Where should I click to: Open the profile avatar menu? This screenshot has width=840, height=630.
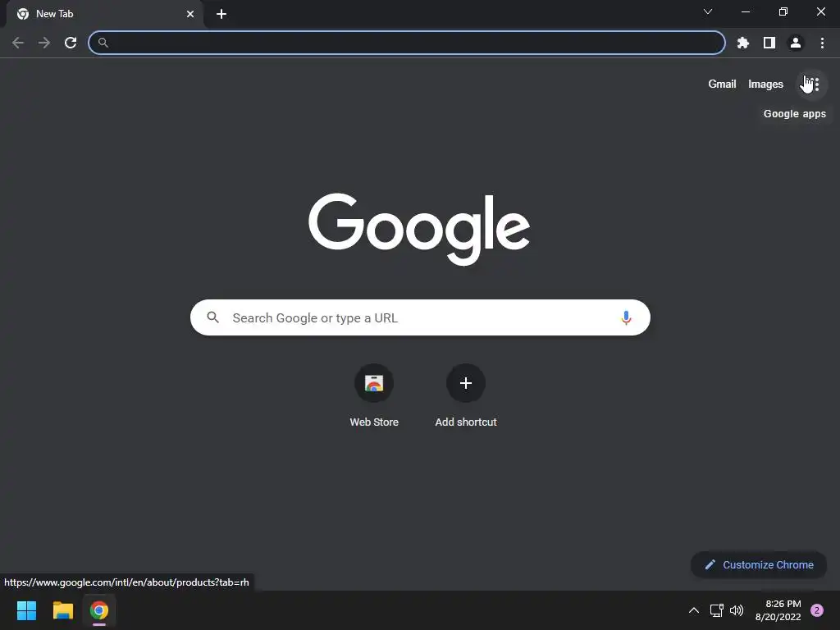click(796, 43)
